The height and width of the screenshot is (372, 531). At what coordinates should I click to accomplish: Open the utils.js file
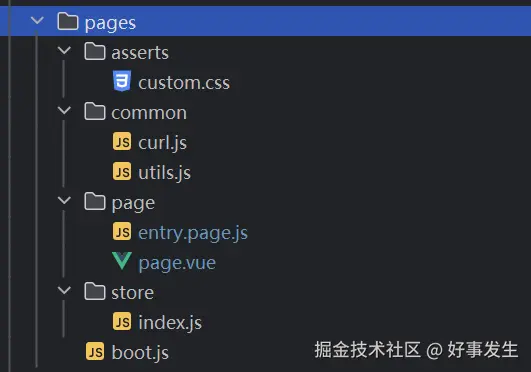coord(165,173)
